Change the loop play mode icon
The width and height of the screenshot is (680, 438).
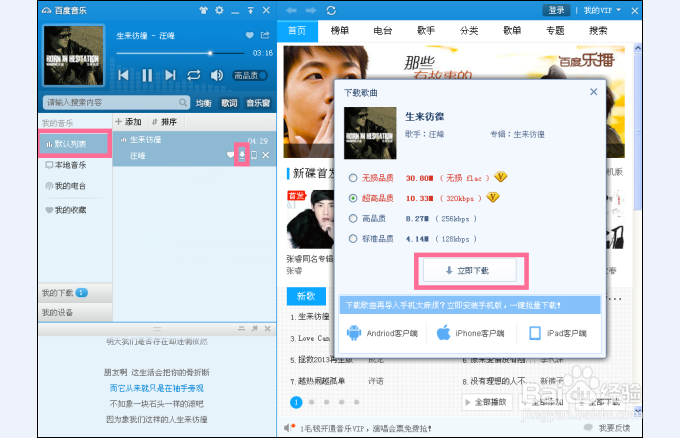coord(193,75)
